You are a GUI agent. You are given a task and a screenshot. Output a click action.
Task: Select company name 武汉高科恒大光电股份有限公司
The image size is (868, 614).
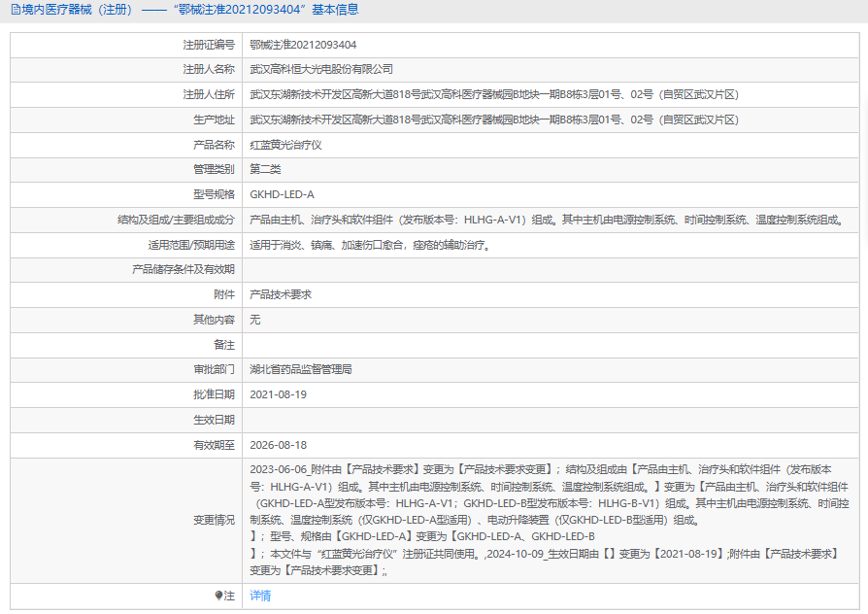(321, 69)
